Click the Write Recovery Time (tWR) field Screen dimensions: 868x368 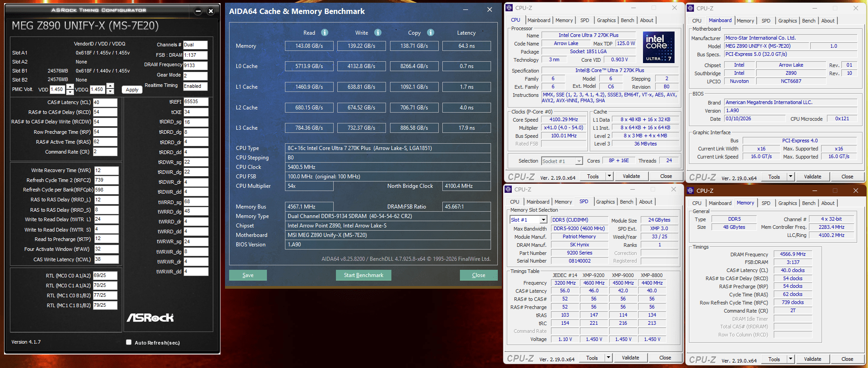[x=106, y=170]
